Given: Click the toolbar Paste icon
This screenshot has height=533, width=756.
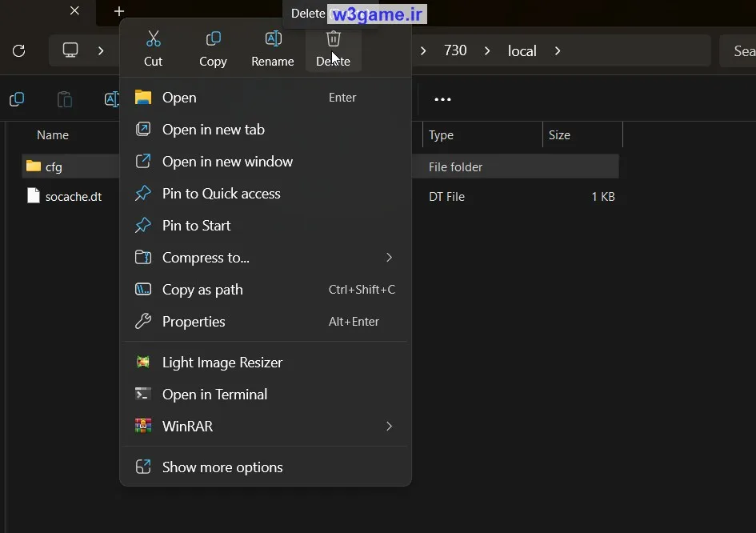Looking at the screenshot, I should pos(65,99).
